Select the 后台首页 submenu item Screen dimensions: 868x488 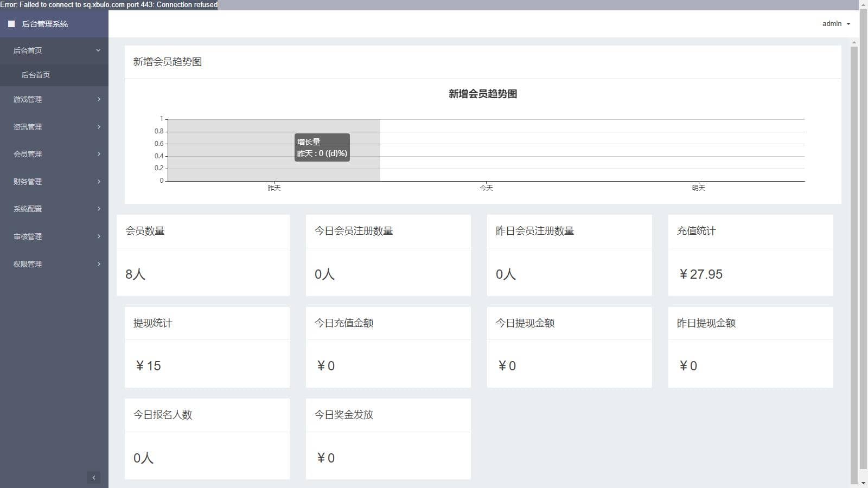tap(36, 75)
